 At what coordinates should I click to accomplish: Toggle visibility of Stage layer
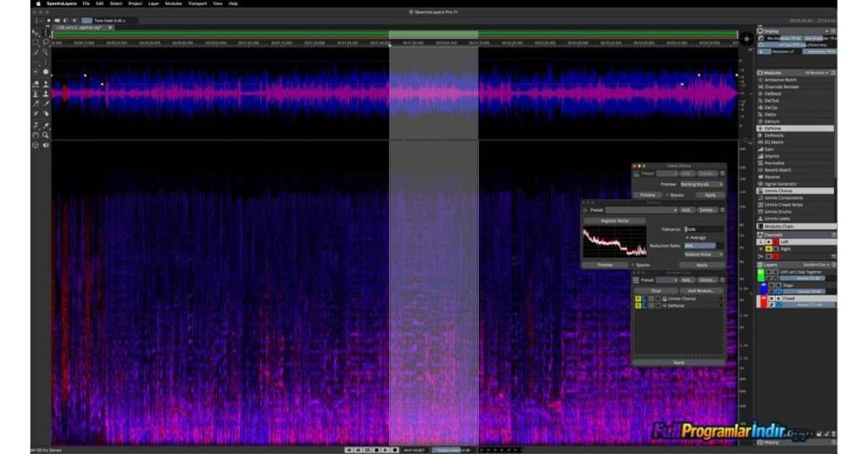(x=771, y=285)
